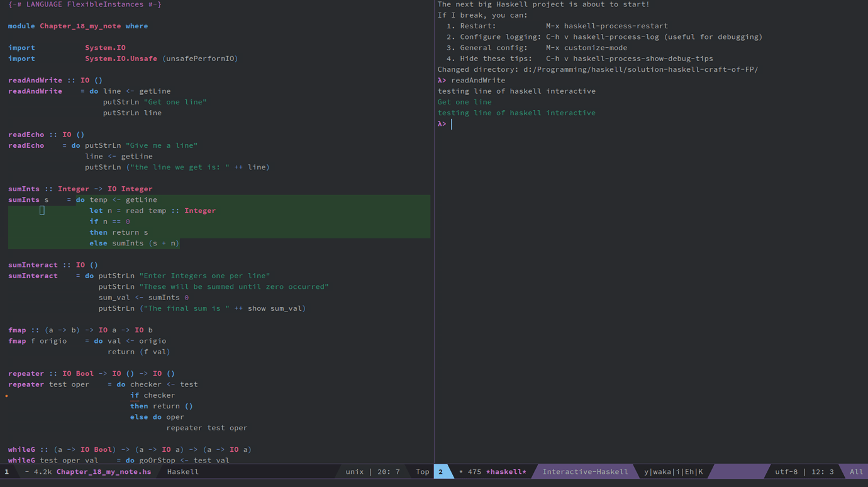Click window number 1 indicator in mode line
This screenshot has height=487, width=868.
click(x=7, y=471)
